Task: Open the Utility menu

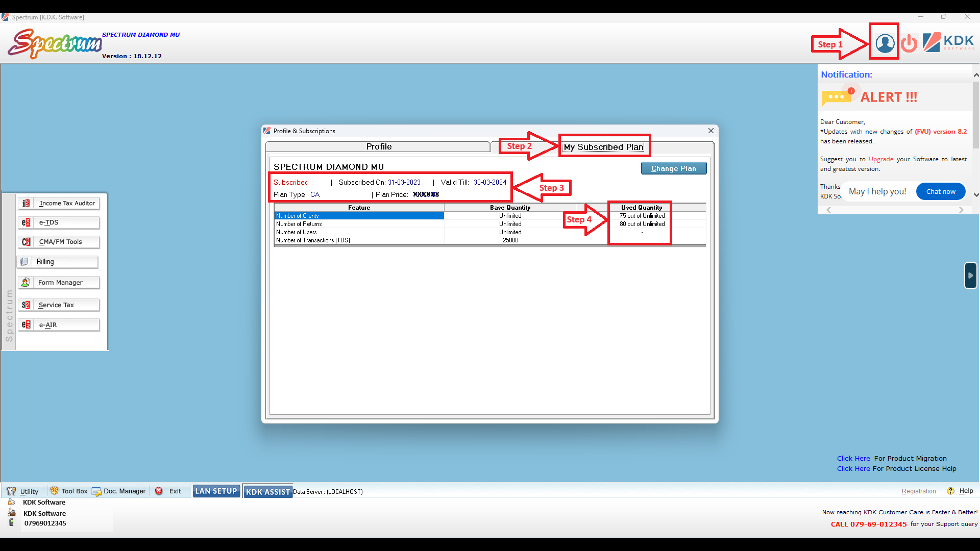Action: [29, 491]
